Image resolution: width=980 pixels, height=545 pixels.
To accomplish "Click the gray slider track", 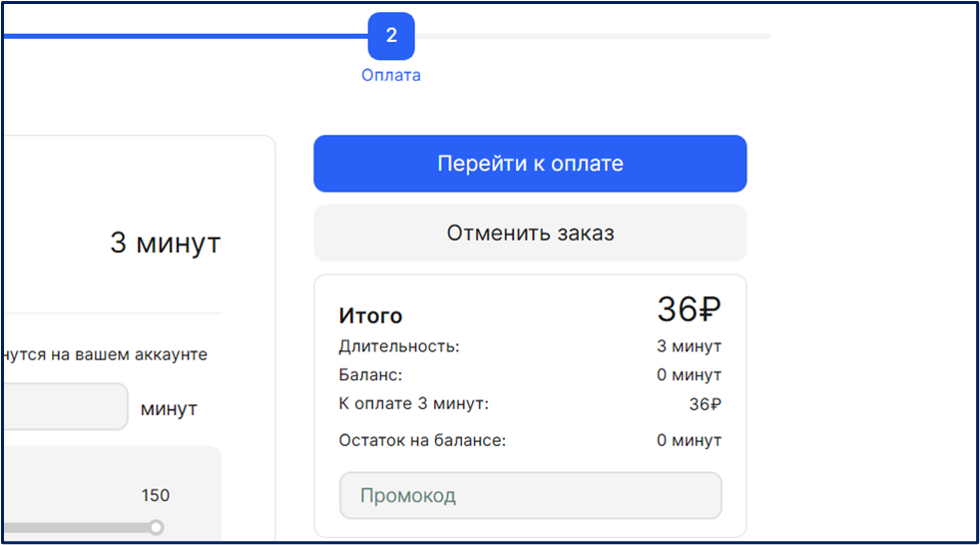I will pyautogui.click(x=78, y=528).
